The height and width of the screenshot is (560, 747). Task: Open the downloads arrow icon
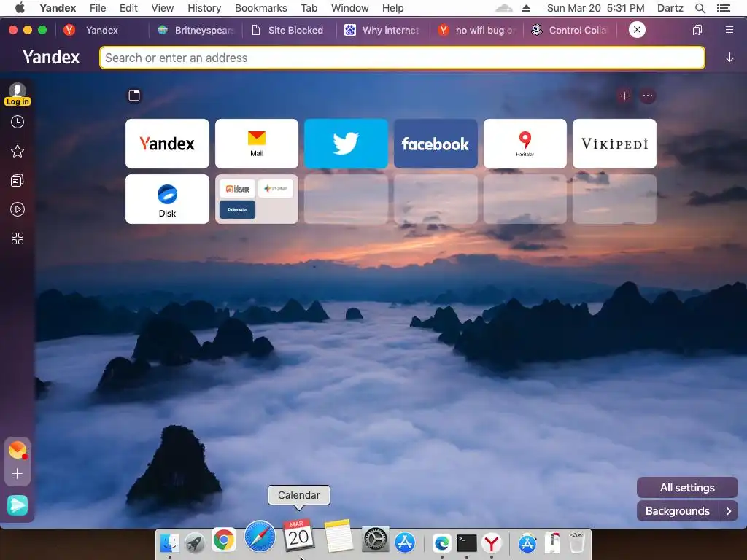click(729, 58)
